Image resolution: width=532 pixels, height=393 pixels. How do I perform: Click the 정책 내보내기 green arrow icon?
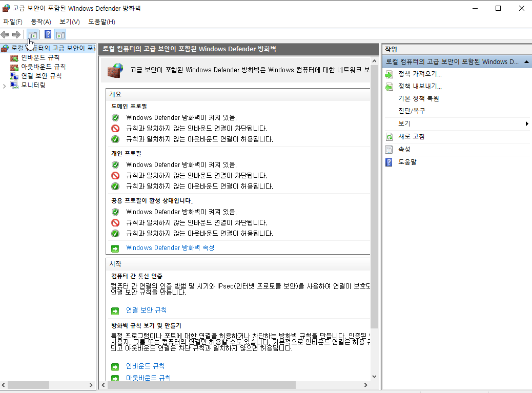(x=389, y=87)
